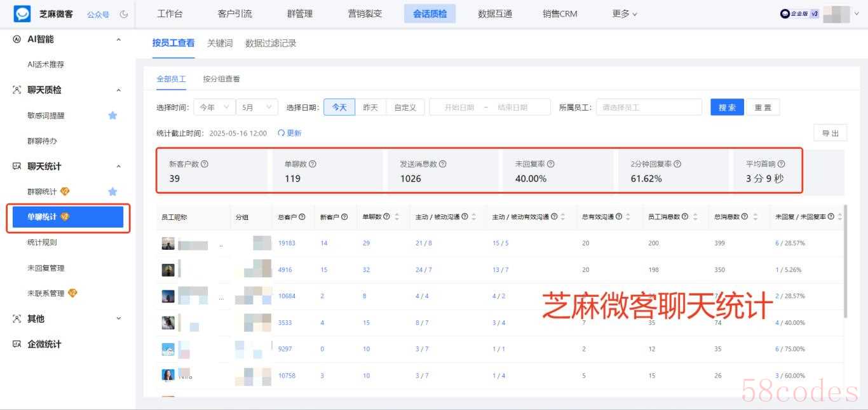Toggle dark mode moon icon

123,14
